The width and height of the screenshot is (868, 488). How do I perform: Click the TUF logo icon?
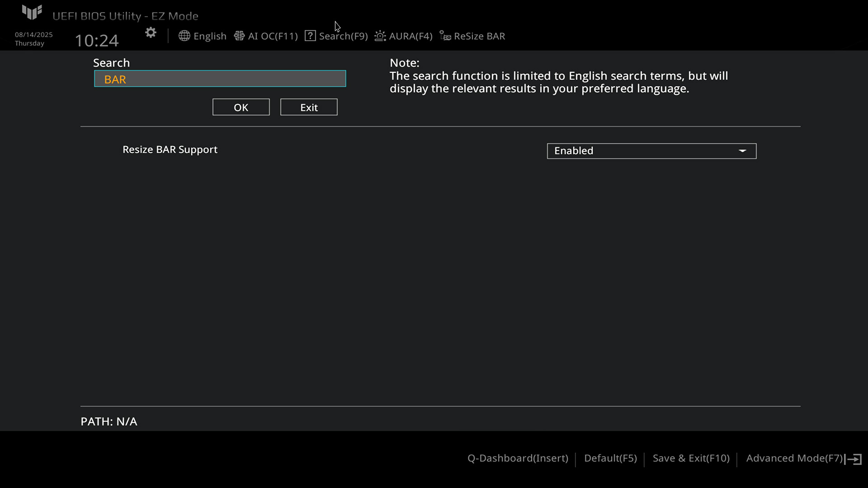32,12
